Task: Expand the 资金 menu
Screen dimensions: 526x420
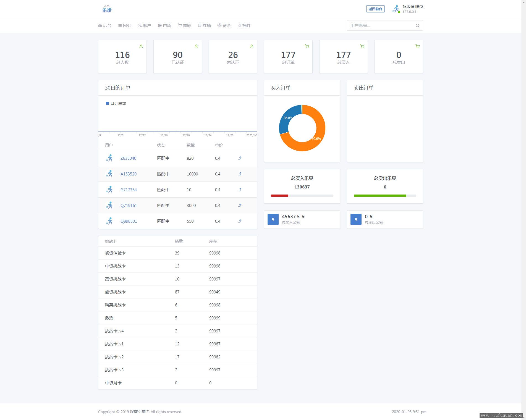Action: (x=224, y=26)
